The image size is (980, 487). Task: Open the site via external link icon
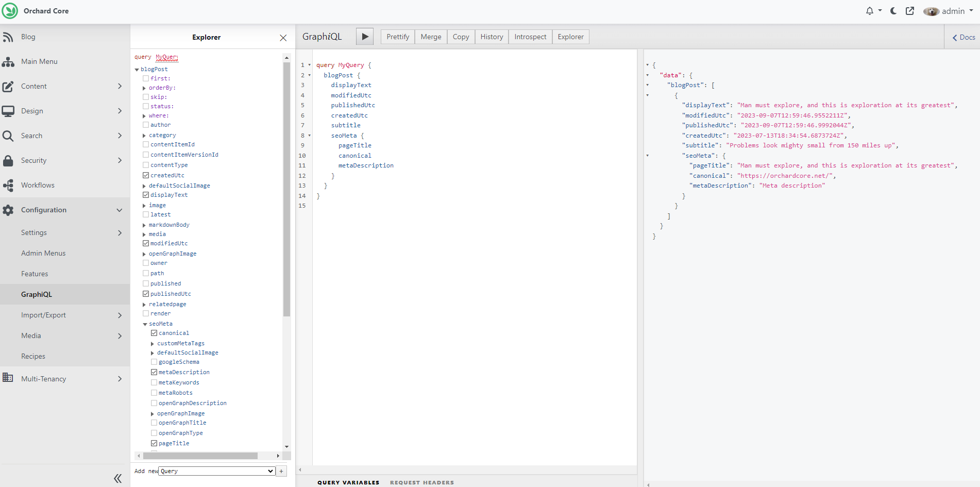pyautogui.click(x=910, y=11)
